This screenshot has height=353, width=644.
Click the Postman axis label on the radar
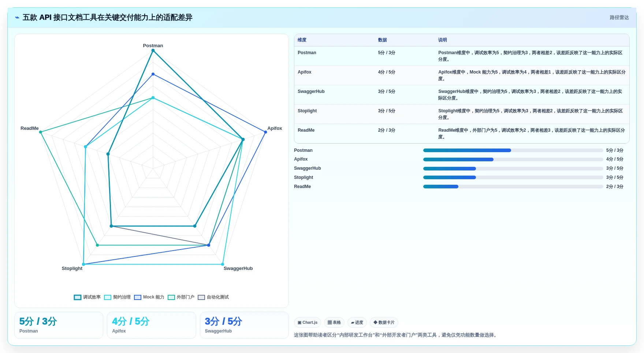(x=153, y=46)
